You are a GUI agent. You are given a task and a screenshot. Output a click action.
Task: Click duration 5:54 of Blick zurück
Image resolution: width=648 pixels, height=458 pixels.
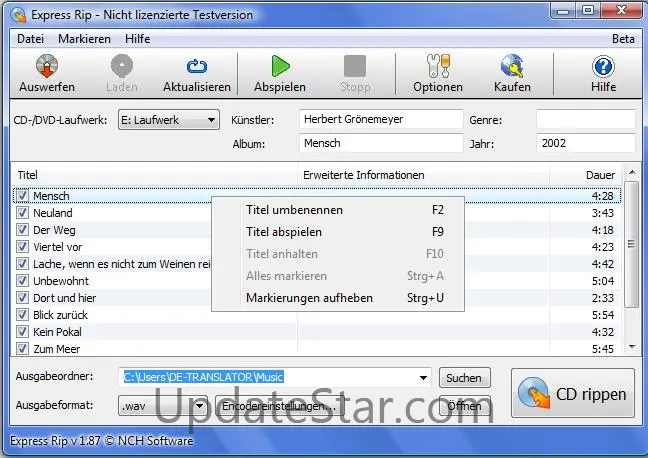coord(603,315)
